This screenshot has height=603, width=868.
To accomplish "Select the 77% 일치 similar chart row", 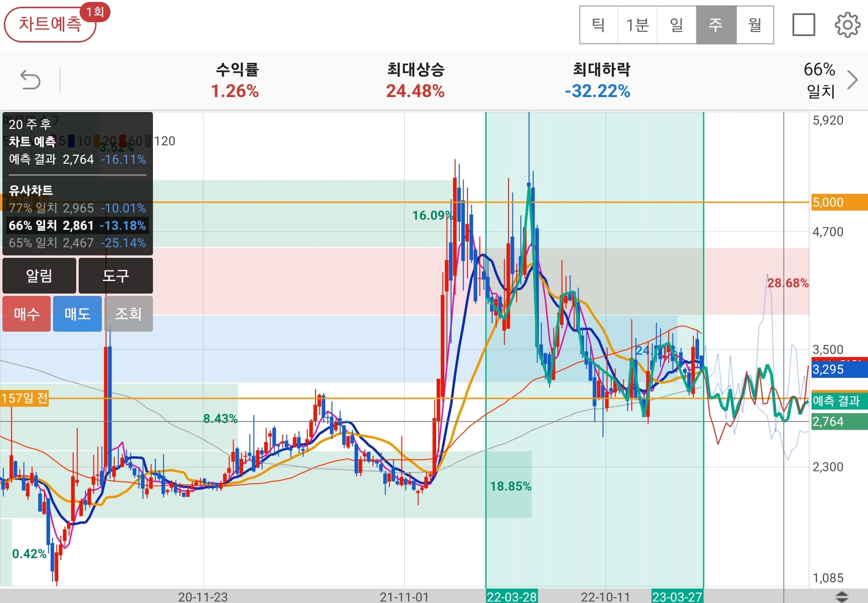I will (x=77, y=208).
